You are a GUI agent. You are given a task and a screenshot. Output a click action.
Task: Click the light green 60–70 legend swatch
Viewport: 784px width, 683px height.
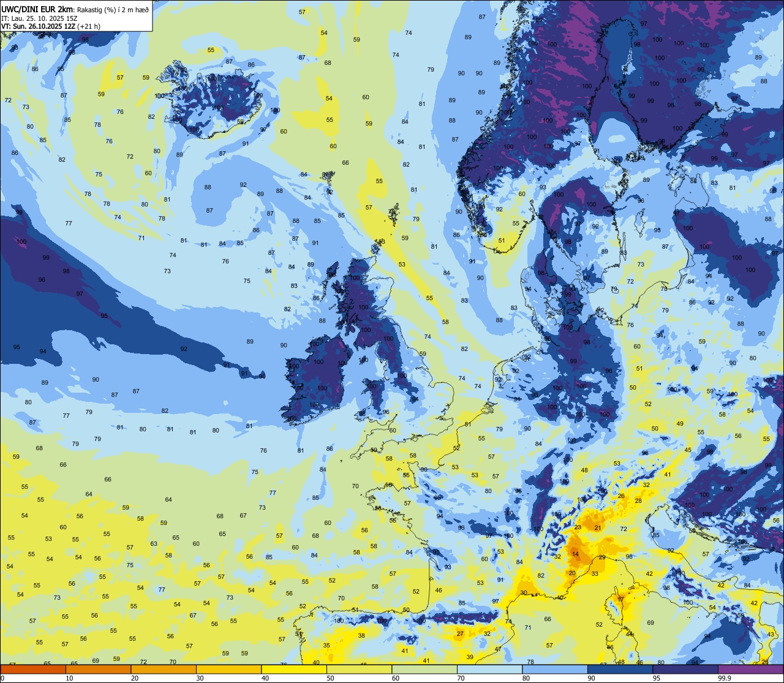click(x=424, y=669)
